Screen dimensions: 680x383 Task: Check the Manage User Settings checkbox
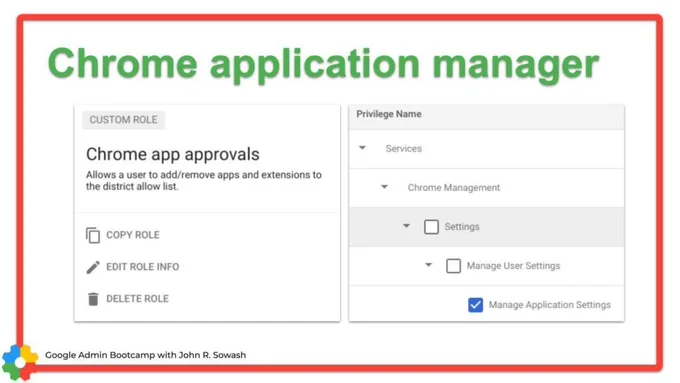(453, 266)
